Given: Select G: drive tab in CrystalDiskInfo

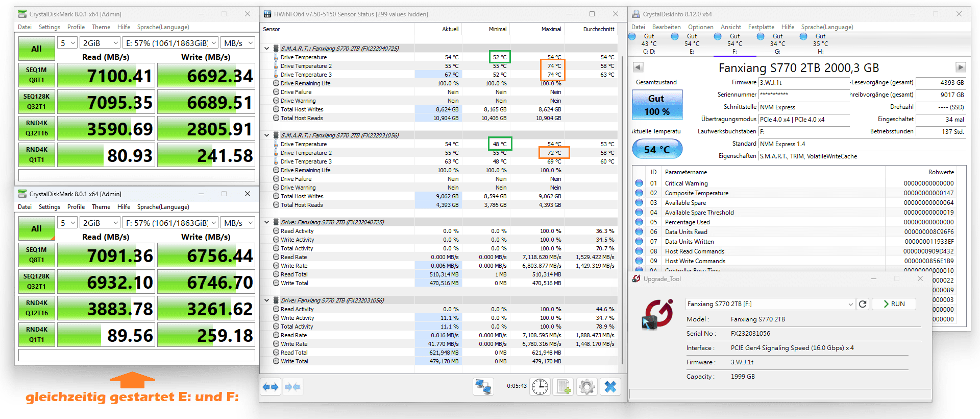Looking at the screenshot, I should point(777,44).
